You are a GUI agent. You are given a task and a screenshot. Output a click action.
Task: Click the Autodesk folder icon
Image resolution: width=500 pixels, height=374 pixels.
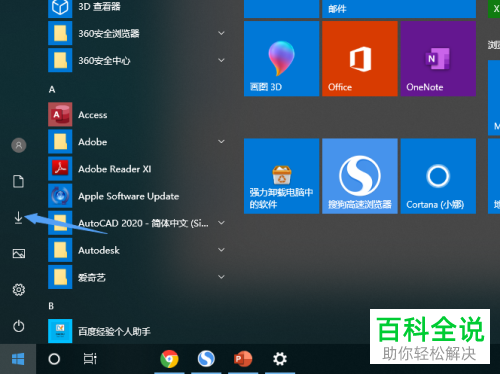click(x=60, y=250)
